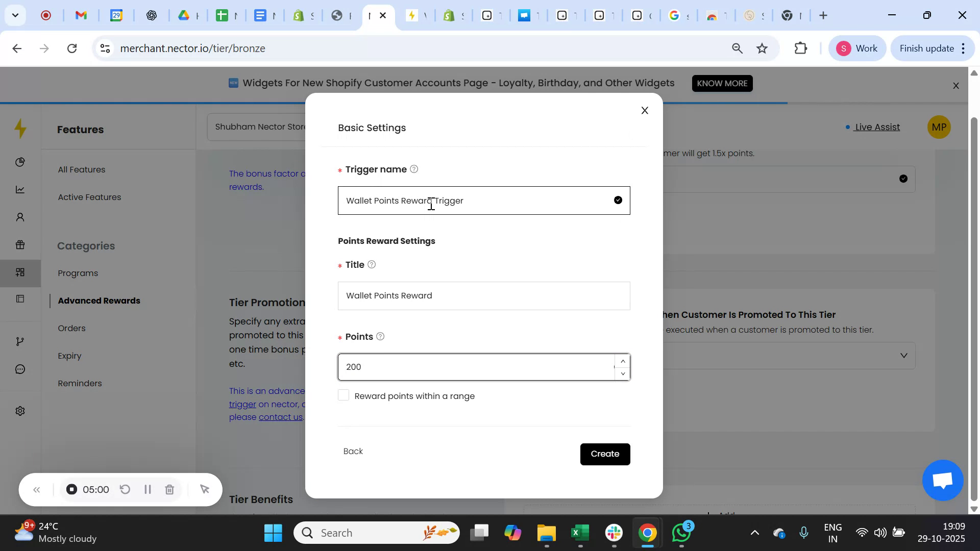Open the customers section from sidebar
The image size is (980, 551).
(x=20, y=217)
